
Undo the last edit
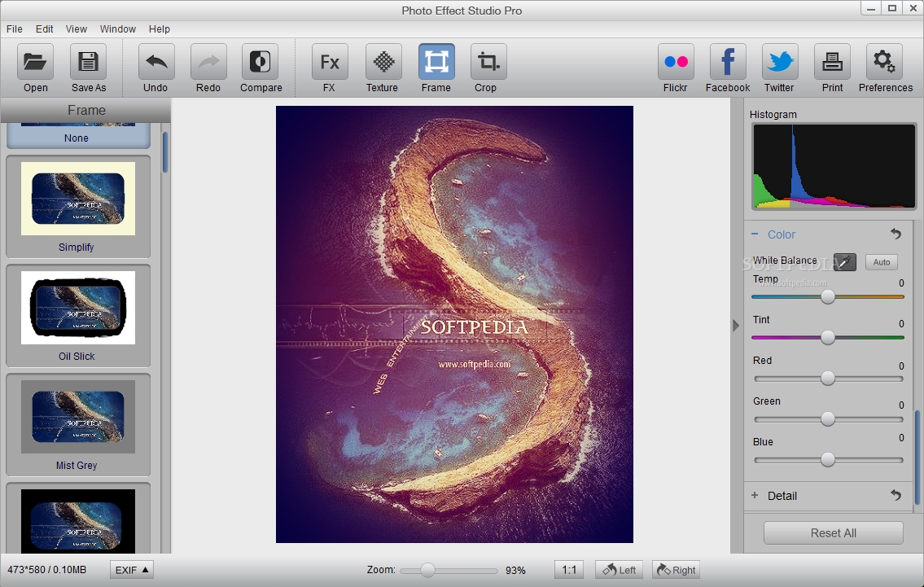[156, 61]
